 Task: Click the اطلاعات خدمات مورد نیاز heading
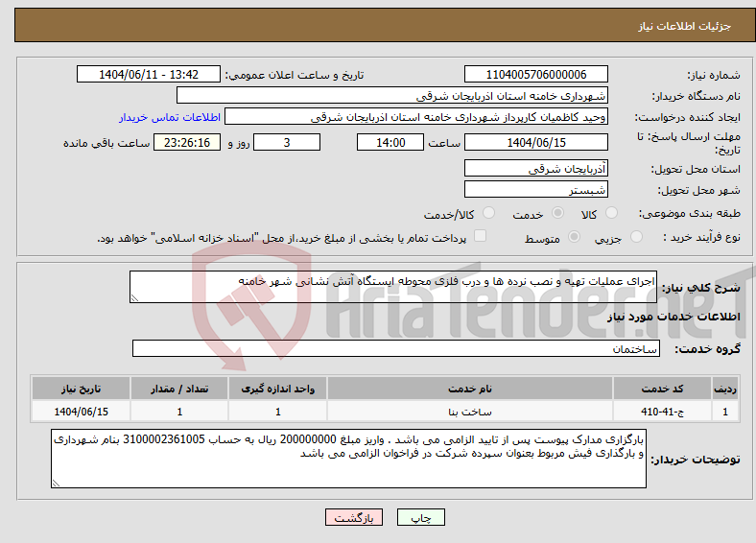(x=673, y=317)
